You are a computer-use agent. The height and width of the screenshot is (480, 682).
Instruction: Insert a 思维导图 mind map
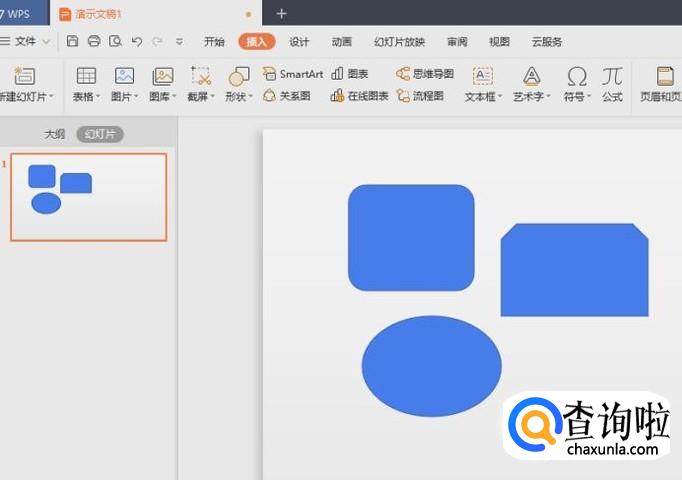(425, 74)
